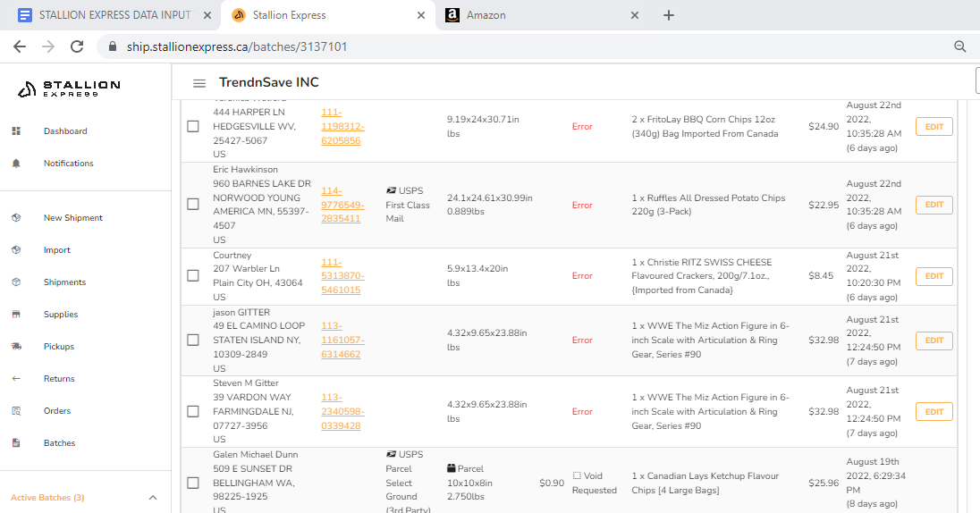This screenshot has width=980, height=513.
Task: Select checkbox for Eric Hawkinson shipment
Action: [x=193, y=205]
